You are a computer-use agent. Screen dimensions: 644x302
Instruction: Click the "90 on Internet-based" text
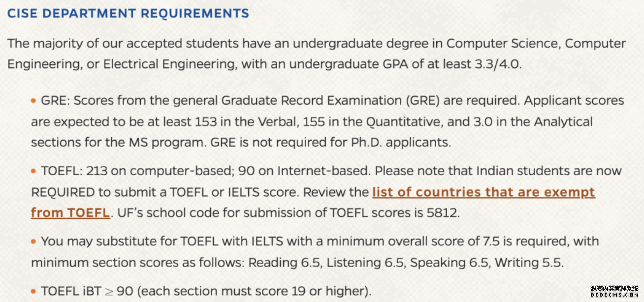pos(304,171)
